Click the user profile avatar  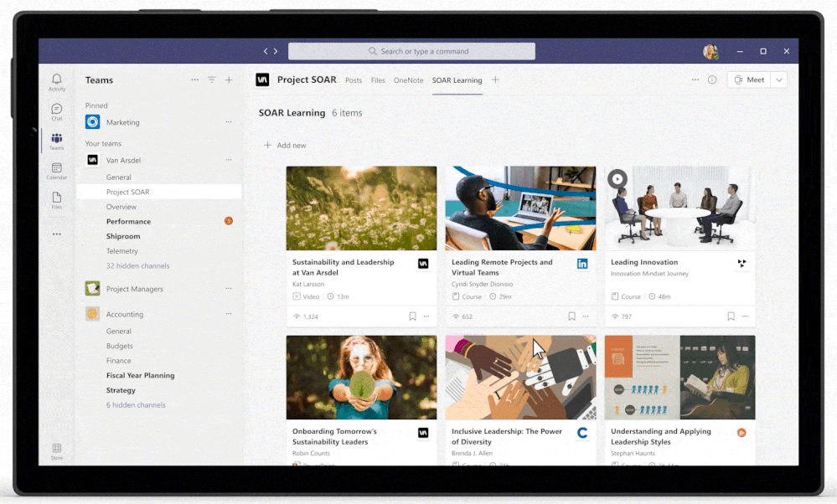tap(710, 51)
